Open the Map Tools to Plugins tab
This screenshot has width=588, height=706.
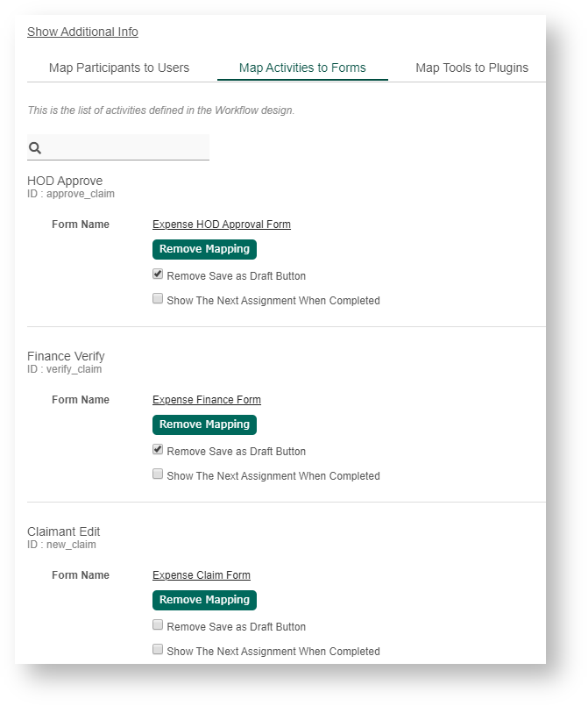(x=471, y=68)
